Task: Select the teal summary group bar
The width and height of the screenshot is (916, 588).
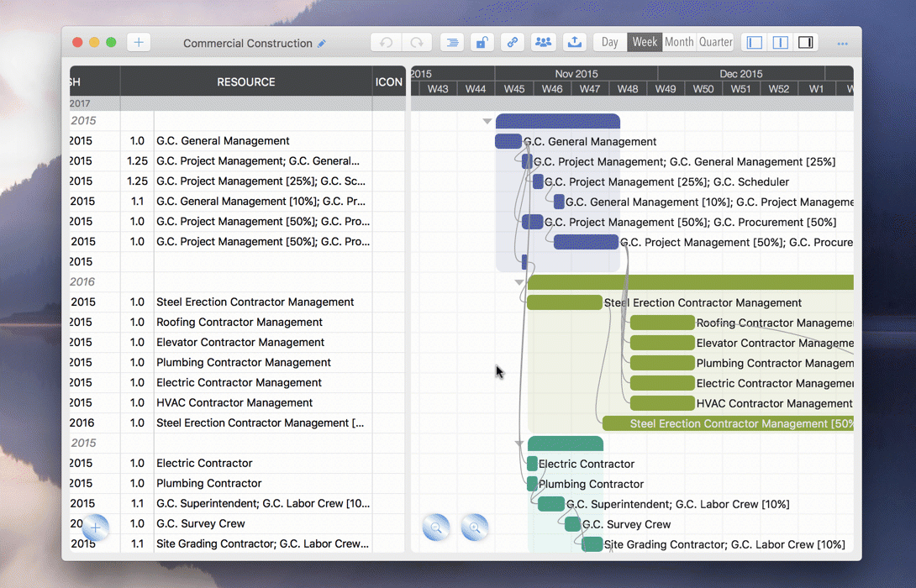Action: tap(566, 444)
